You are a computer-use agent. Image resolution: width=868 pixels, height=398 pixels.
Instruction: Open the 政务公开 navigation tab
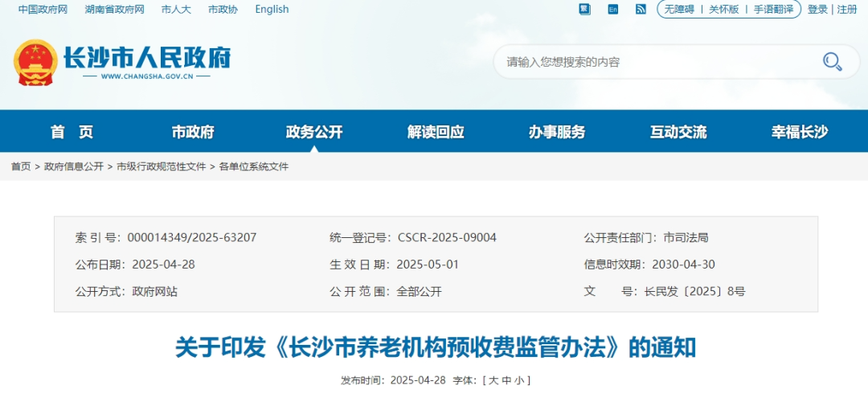pos(314,133)
